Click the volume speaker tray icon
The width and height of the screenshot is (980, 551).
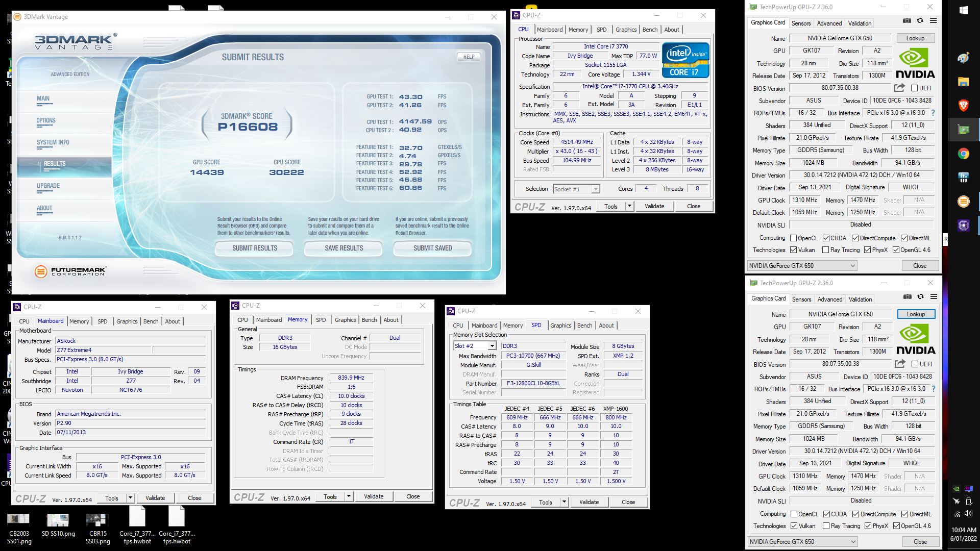[968, 514]
